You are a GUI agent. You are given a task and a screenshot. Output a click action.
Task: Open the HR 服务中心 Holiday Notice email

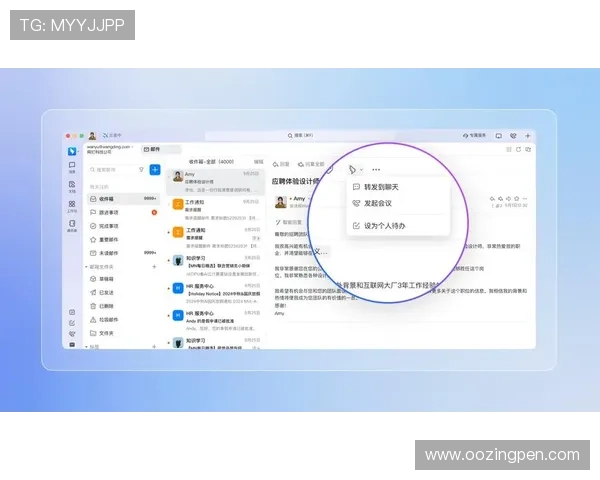(215, 294)
